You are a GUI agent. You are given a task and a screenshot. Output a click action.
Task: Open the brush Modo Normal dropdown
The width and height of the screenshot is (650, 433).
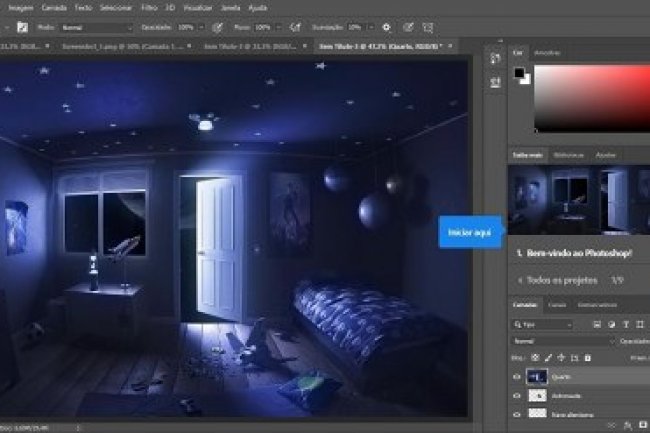[95, 27]
